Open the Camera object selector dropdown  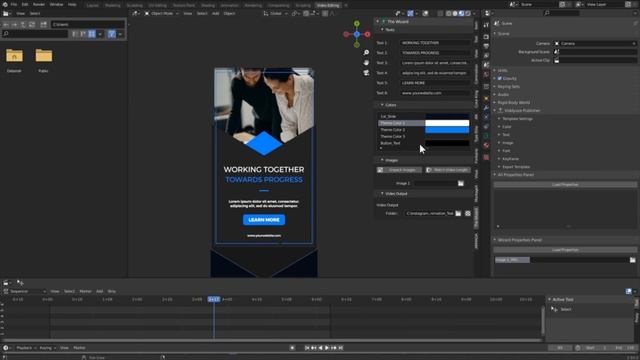tap(595, 43)
